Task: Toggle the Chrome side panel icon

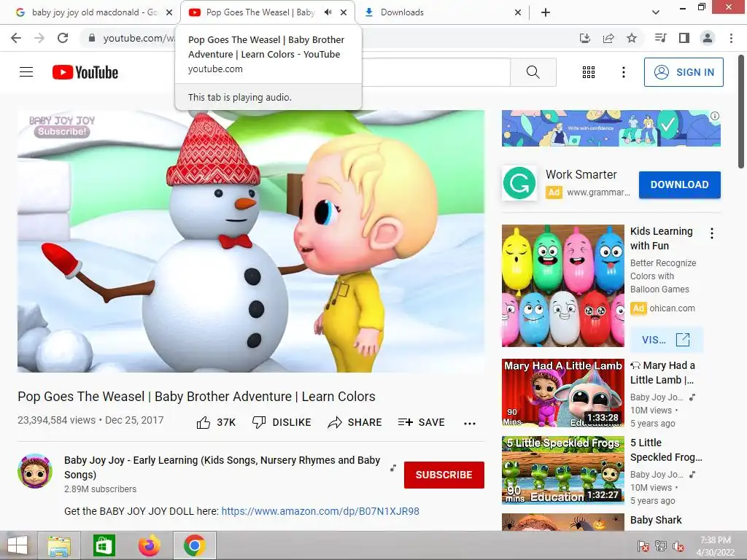Action: pyautogui.click(x=684, y=38)
